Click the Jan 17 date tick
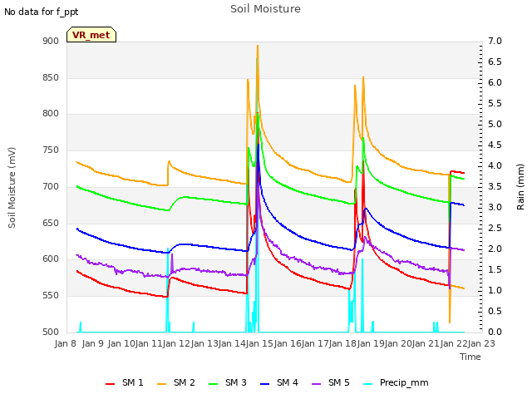The image size is (532, 399). coord(315,343)
